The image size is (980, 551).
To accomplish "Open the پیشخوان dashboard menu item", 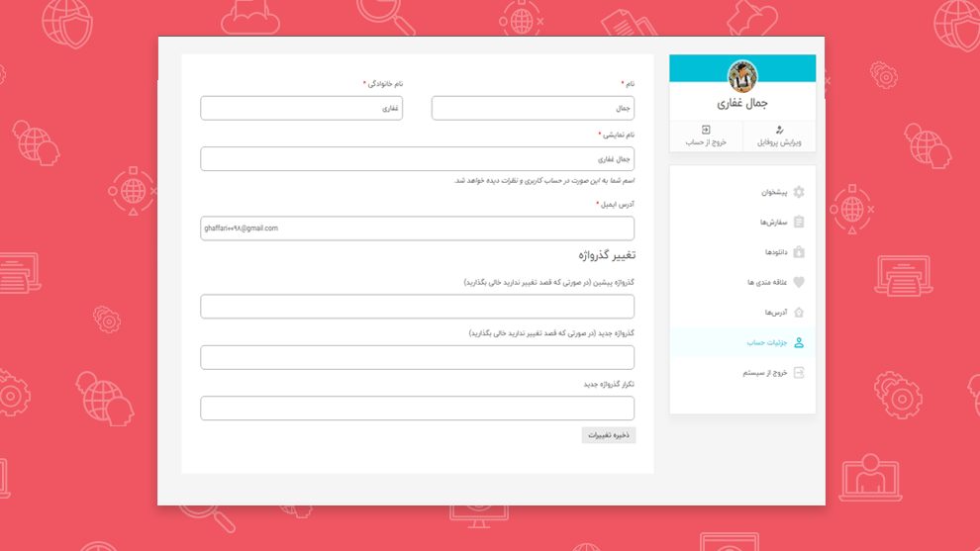I will point(742,192).
